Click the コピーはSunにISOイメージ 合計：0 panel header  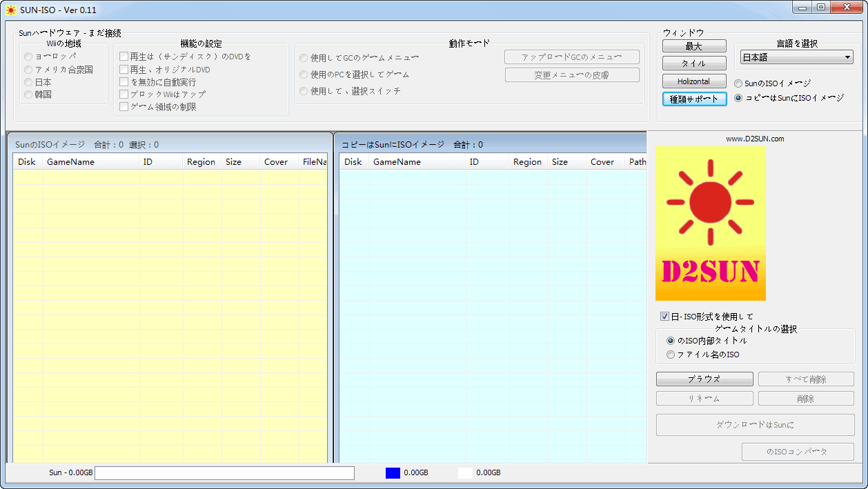[x=413, y=145]
